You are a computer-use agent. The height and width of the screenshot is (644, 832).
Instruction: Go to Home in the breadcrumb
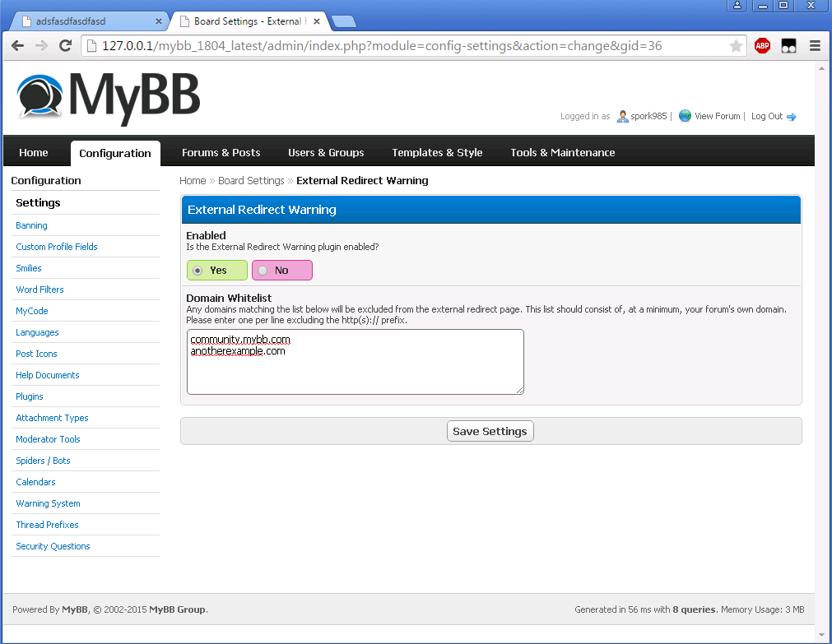[x=193, y=180]
